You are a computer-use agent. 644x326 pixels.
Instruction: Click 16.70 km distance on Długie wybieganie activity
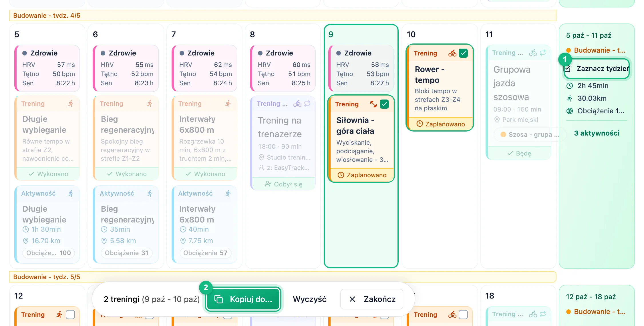(x=46, y=241)
